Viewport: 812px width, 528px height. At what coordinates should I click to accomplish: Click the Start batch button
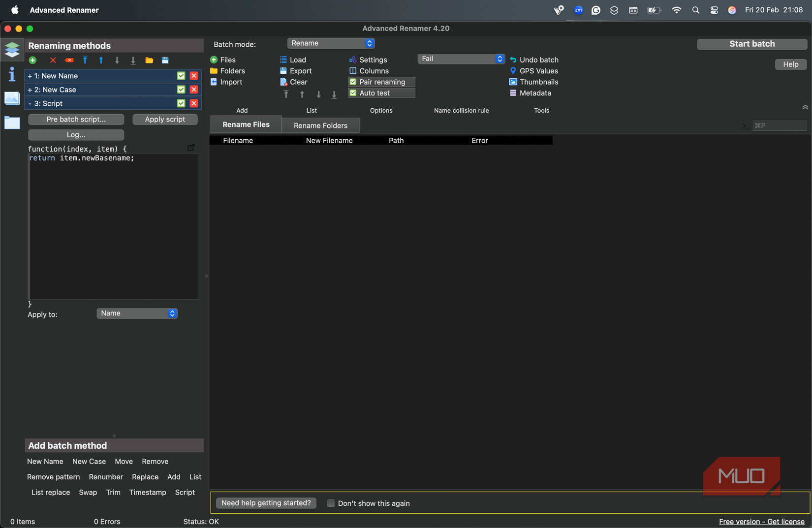(x=751, y=44)
